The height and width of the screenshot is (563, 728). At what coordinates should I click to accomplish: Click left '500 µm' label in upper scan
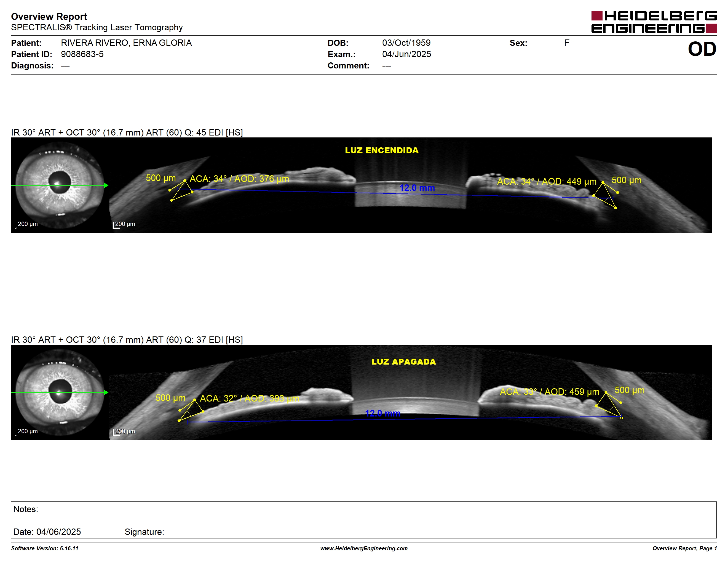pyautogui.click(x=161, y=178)
